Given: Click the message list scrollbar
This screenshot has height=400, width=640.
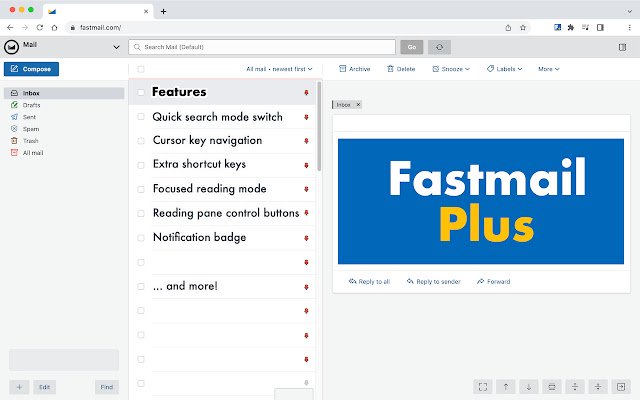Looking at the screenshot, I should coord(319,126).
